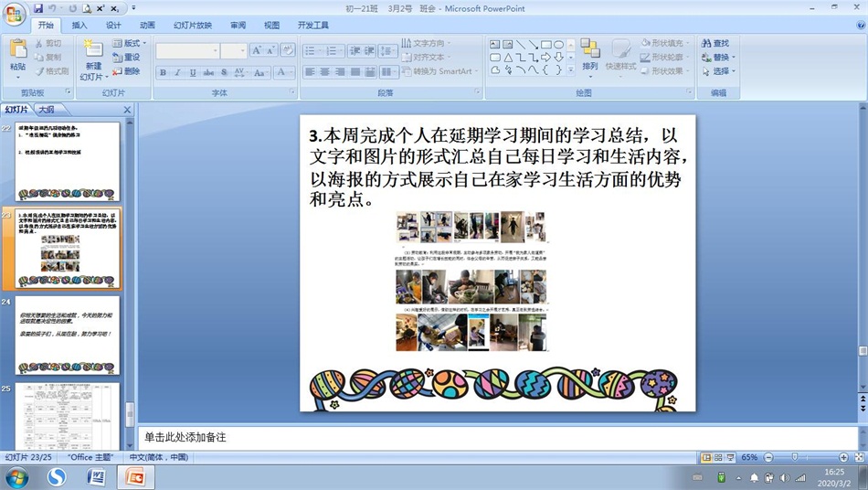Click the 新建幻灯片 (New Slide) icon
The image size is (868, 490).
93,55
